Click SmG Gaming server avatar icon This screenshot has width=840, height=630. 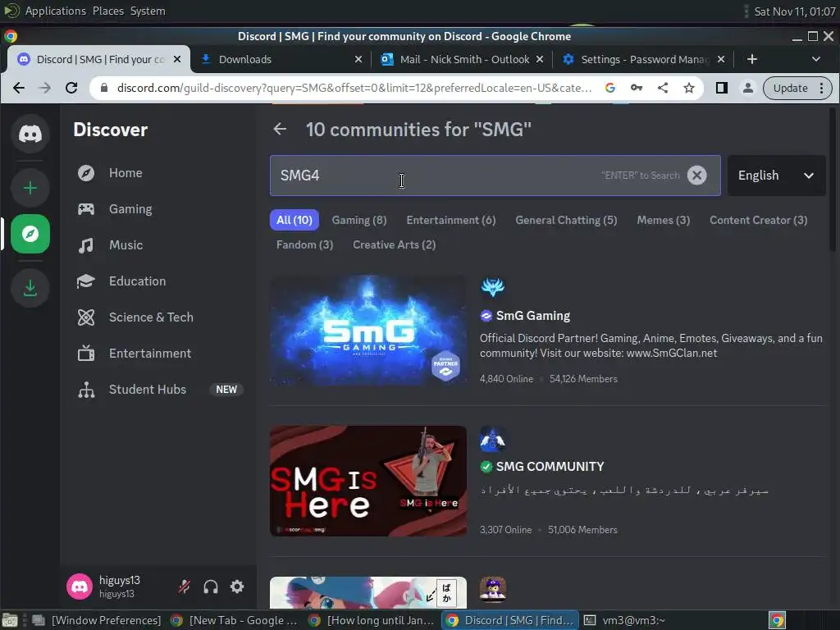click(x=492, y=288)
